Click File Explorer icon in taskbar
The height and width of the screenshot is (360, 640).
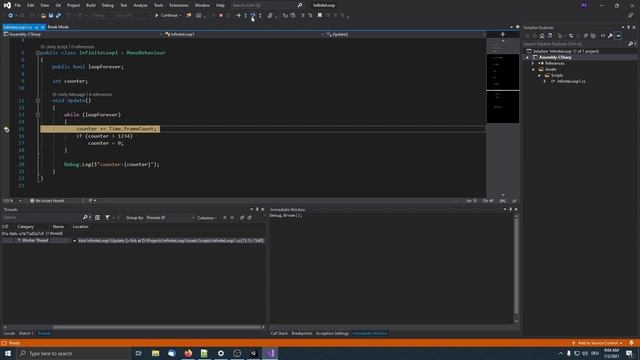pyautogui.click(x=156, y=353)
